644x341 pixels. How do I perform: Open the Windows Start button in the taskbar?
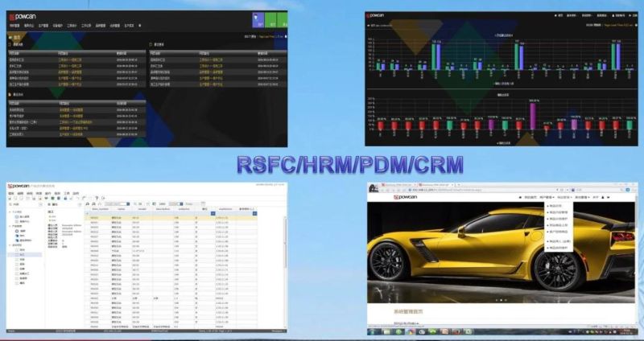coord(374,331)
